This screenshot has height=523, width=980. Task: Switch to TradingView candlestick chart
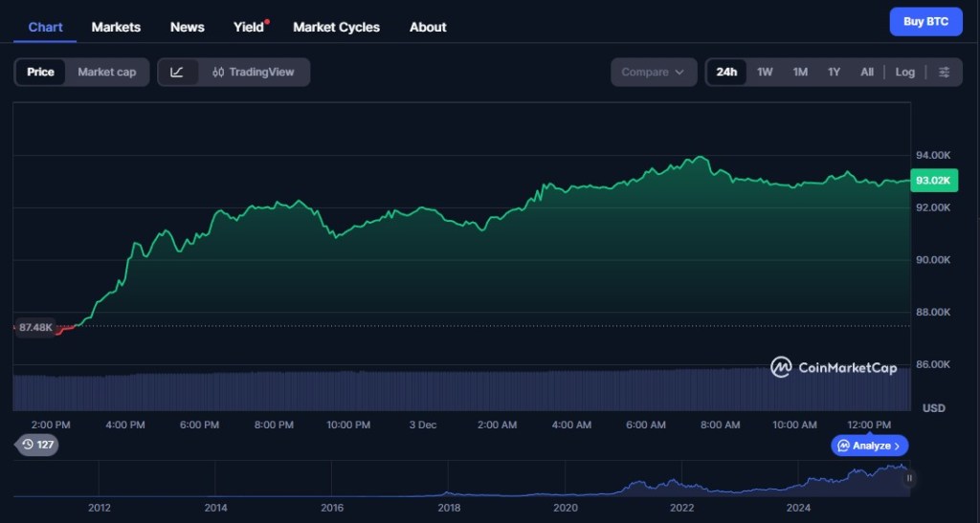(254, 72)
